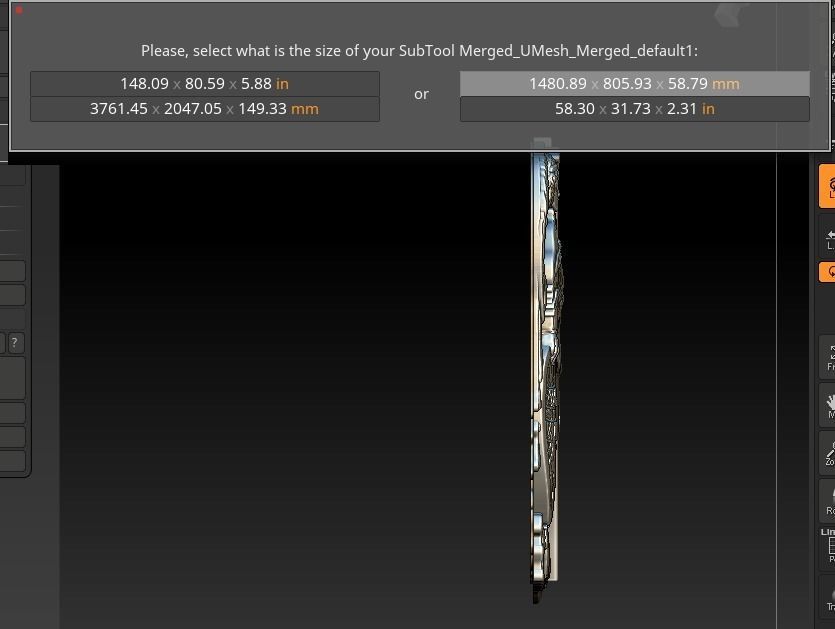Click the Frame icon
835x629 pixels.
click(x=828, y=356)
